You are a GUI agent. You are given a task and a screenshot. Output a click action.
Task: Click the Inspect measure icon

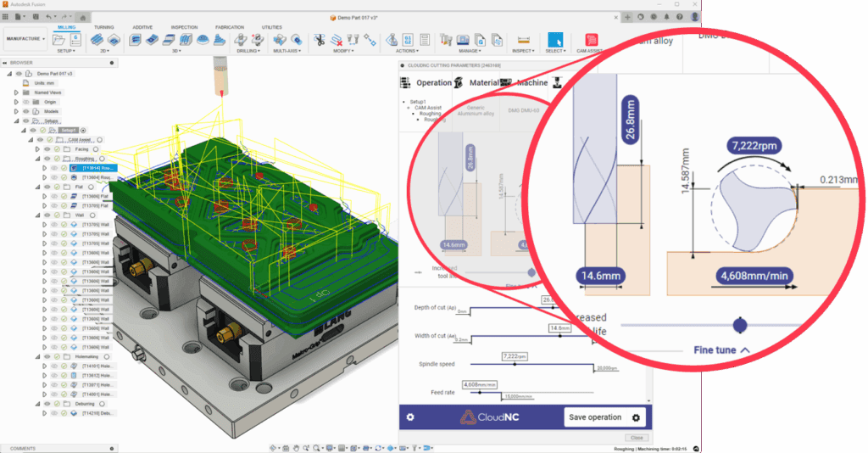coord(523,39)
